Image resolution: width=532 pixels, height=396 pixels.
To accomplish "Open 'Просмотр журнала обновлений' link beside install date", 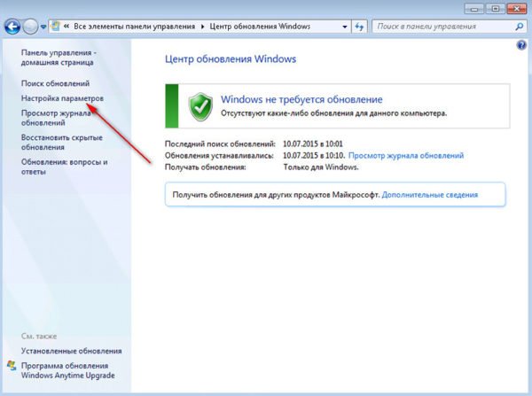I will point(406,156).
